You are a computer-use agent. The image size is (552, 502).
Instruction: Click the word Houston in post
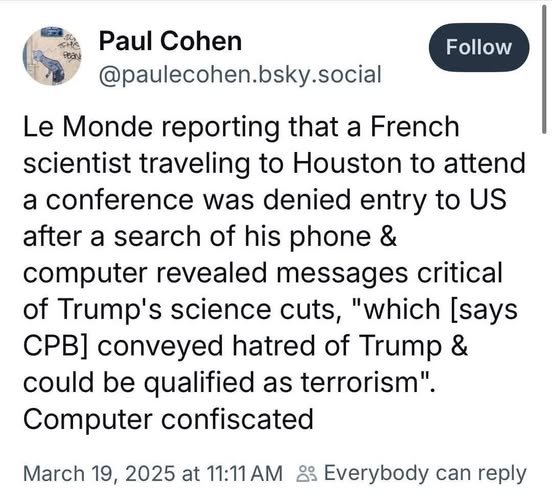pyautogui.click(x=347, y=163)
